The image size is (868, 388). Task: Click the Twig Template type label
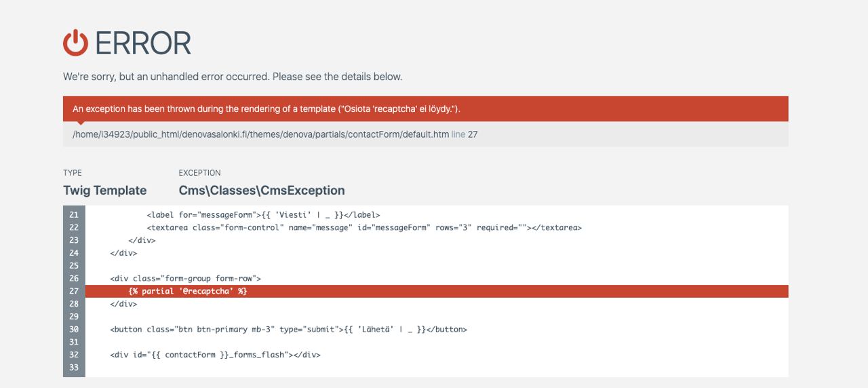104,191
